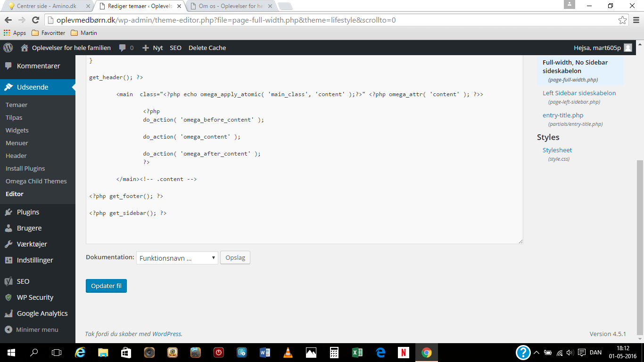The width and height of the screenshot is (644, 362).
Task: Open the Indstillinger sidebar menu
Action: 38,260
